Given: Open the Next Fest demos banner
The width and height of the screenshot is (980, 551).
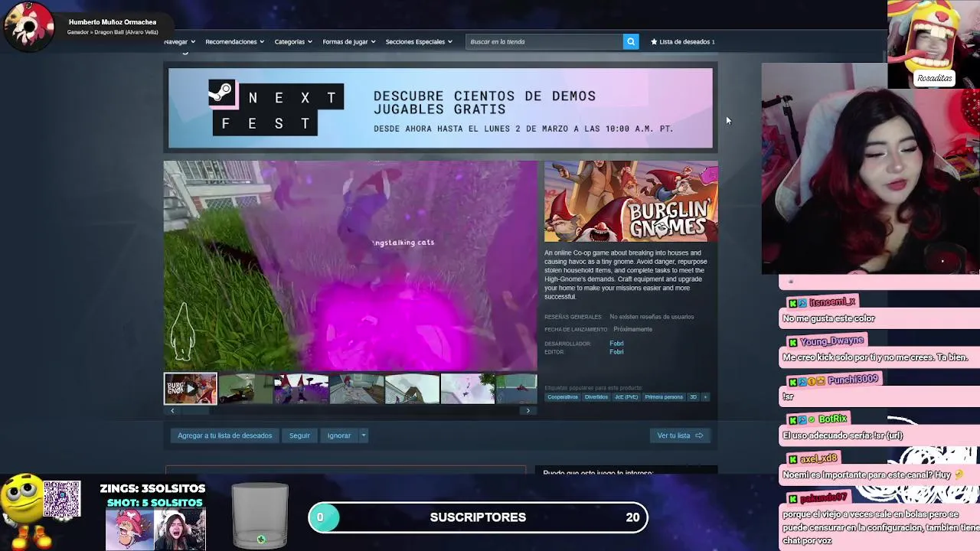Looking at the screenshot, I should point(440,108).
